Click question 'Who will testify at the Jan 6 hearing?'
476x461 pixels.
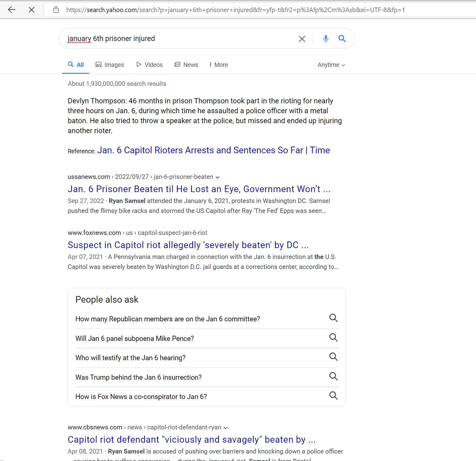[x=130, y=358]
